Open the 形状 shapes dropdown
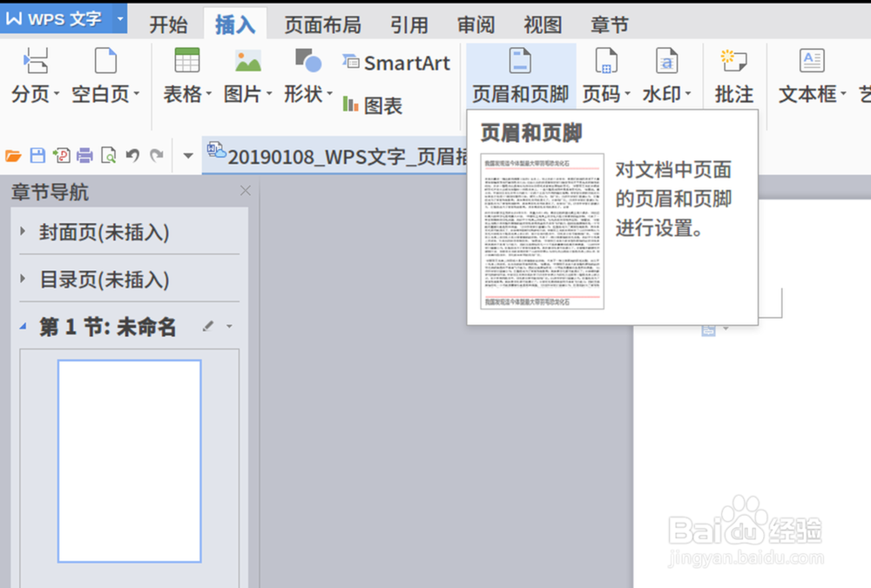This screenshot has width=871, height=588. tap(307, 94)
